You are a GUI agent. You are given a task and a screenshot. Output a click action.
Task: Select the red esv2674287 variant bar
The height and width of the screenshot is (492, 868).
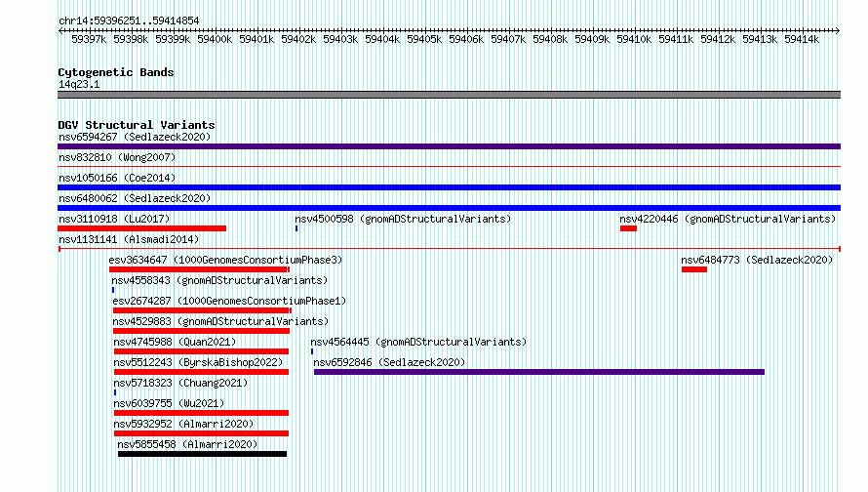click(202, 310)
